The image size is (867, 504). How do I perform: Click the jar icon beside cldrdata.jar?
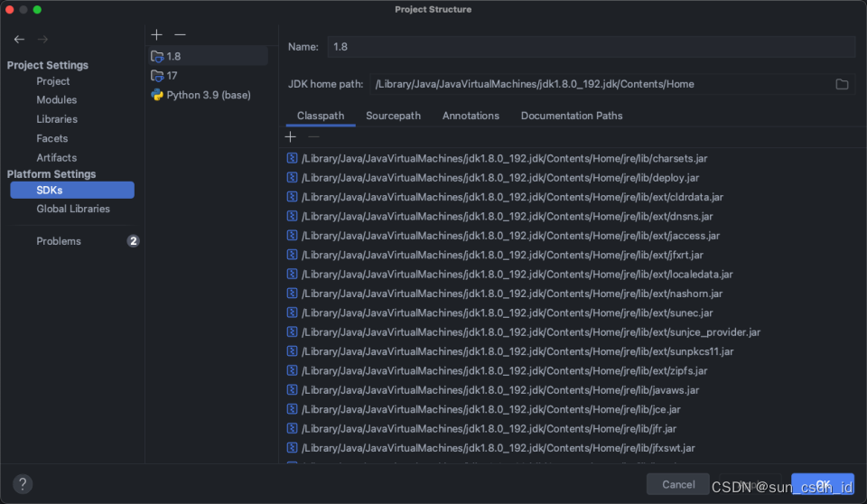(292, 197)
